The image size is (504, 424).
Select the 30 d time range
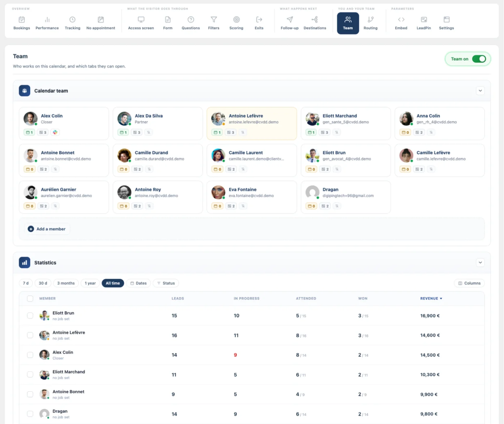[43, 283]
